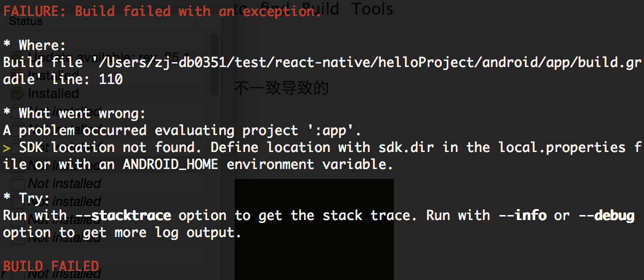Click the yellow '>' marker before 'SDK location'
Image resolution: width=644 pixels, height=280 pixels.
(x=7, y=147)
